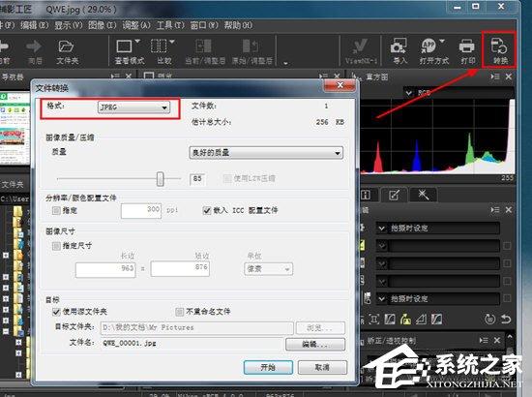Switch to the crossed tools tab icon
Viewport: 532px width, 397px height.
pyautogui.click(x=423, y=195)
